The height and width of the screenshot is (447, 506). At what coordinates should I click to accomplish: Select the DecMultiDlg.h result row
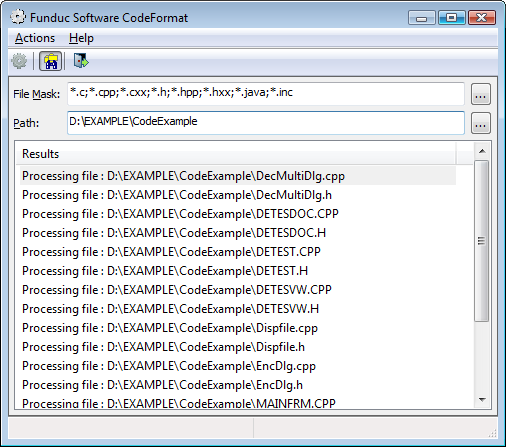coord(238,195)
